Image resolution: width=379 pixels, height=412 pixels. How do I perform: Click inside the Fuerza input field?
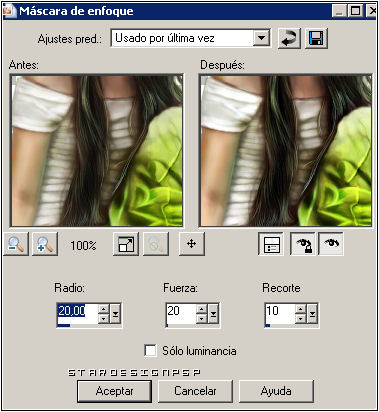181,311
